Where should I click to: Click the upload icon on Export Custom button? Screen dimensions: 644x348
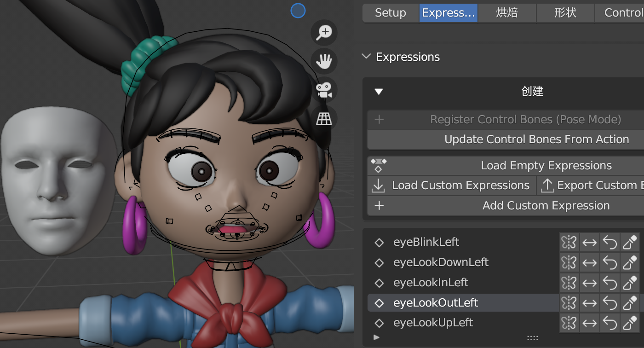547,185
